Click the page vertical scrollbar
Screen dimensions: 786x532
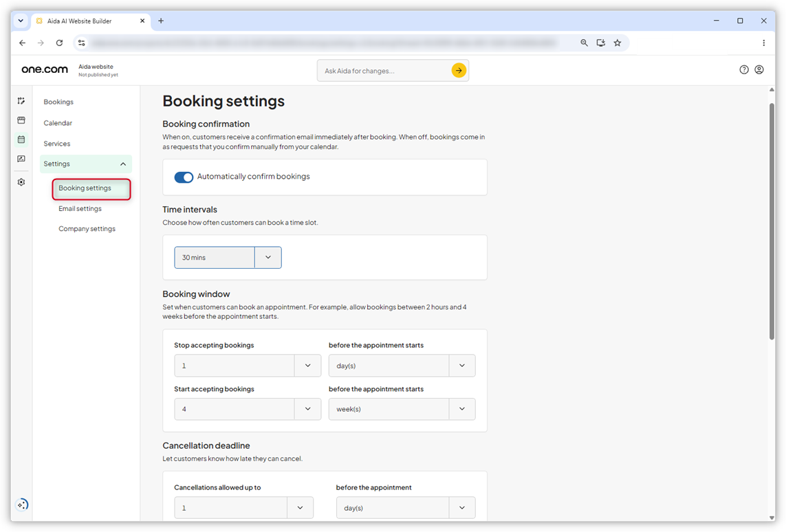point(772,221)
